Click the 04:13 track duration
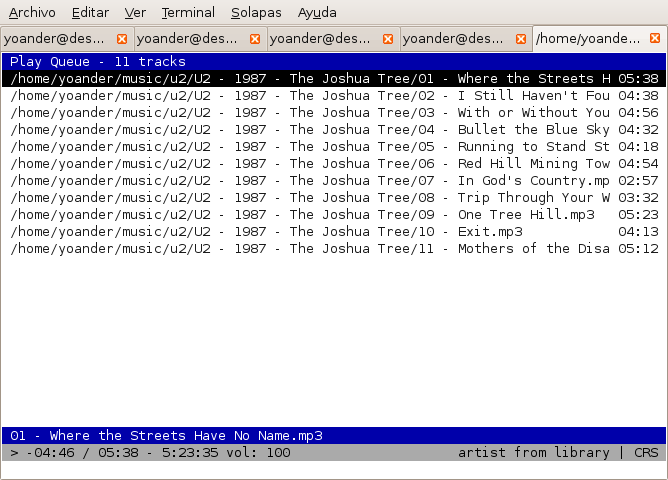Viewport: 668px width, 480px height. (x=638, y=232)
